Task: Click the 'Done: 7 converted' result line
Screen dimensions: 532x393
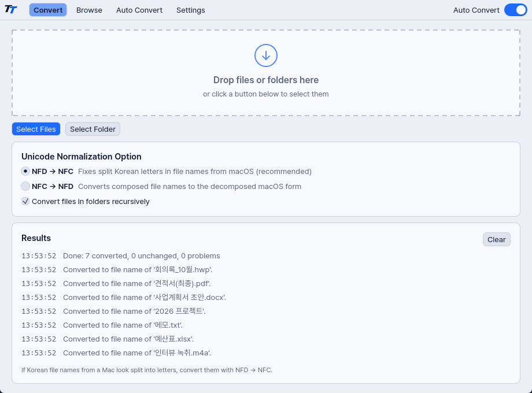Action: (x=121, y=255)
